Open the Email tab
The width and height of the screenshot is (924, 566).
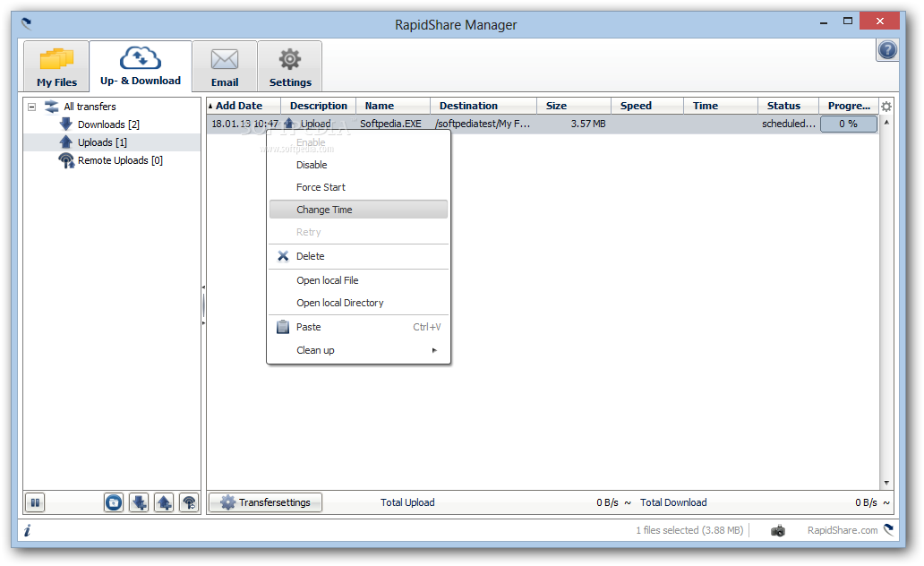(225, 66)
